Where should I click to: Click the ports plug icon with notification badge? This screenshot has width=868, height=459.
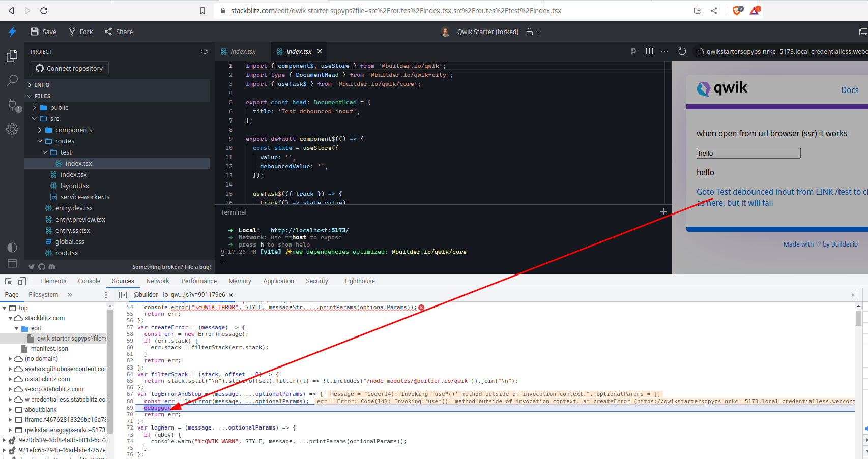click(x=12, y=105)
